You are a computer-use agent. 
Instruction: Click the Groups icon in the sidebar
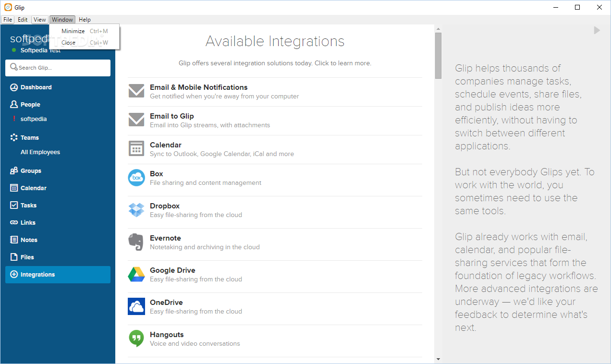(x=14, y=170)
